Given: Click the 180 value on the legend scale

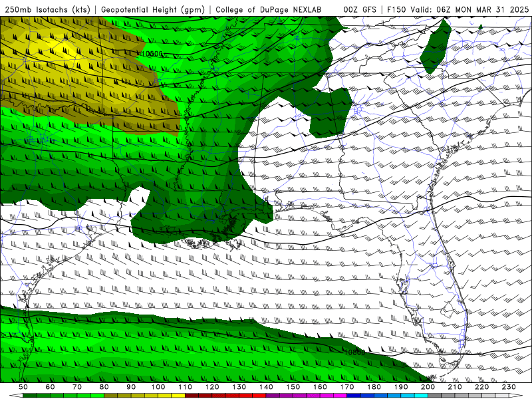Looking at the screenshot, I should [374, 387].
